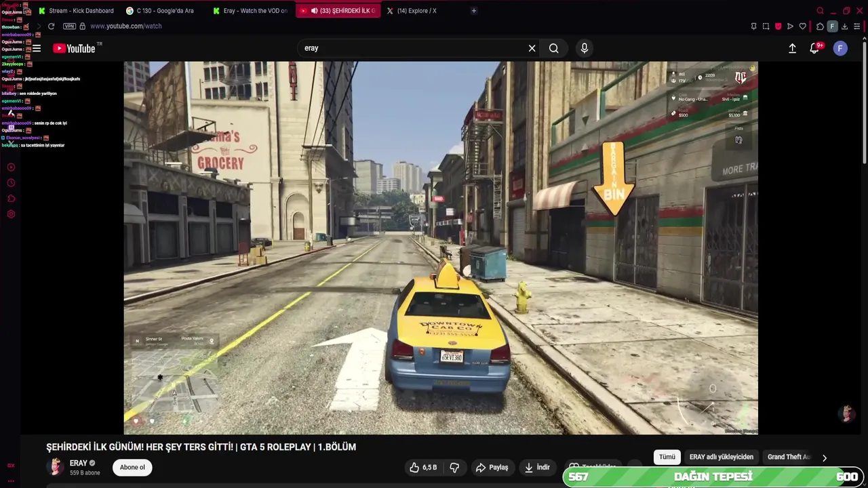Clear the search box with the X
This screenshot has height=488, width=868.
pos(532,48)
